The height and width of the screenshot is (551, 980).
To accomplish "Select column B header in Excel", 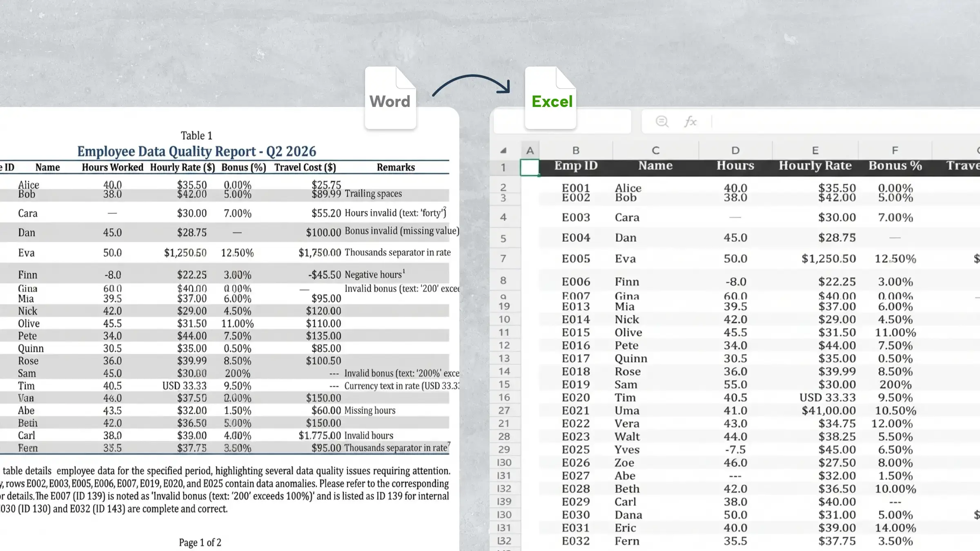I will pyautogui.click(x=576, y=151).
